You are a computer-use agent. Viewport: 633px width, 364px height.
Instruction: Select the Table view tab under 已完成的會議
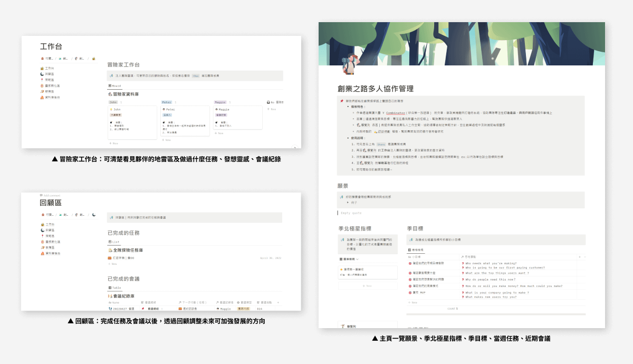(114, 288)
